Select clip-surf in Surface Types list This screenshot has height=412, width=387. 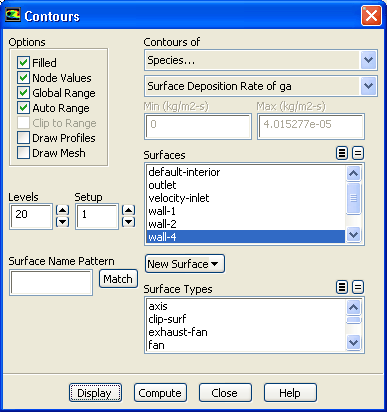(x=246, y=319)
